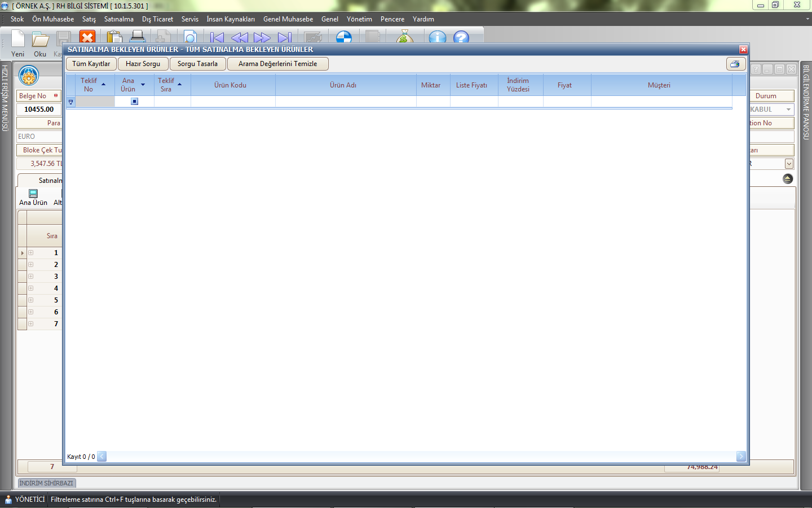Open the Genel Muhasebe menu
Viewport: 812px width, 508px height.
(x=288, y=19)
